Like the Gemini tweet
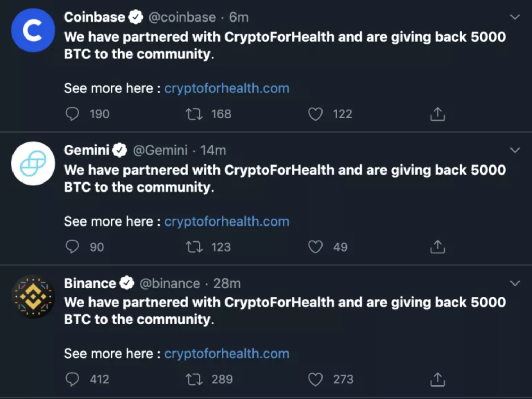The width and height of the screenshot is (532, 399). 315,247
